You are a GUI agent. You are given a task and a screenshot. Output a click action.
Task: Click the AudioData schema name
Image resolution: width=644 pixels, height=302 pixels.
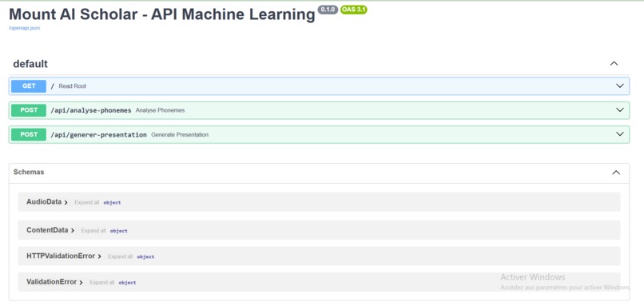pos(44,202)
